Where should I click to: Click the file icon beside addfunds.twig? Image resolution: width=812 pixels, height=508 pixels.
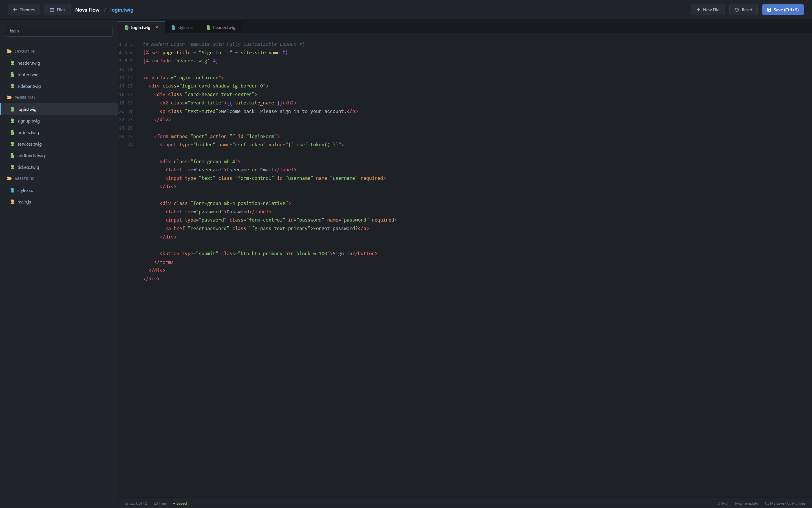(x=12, y=156)
